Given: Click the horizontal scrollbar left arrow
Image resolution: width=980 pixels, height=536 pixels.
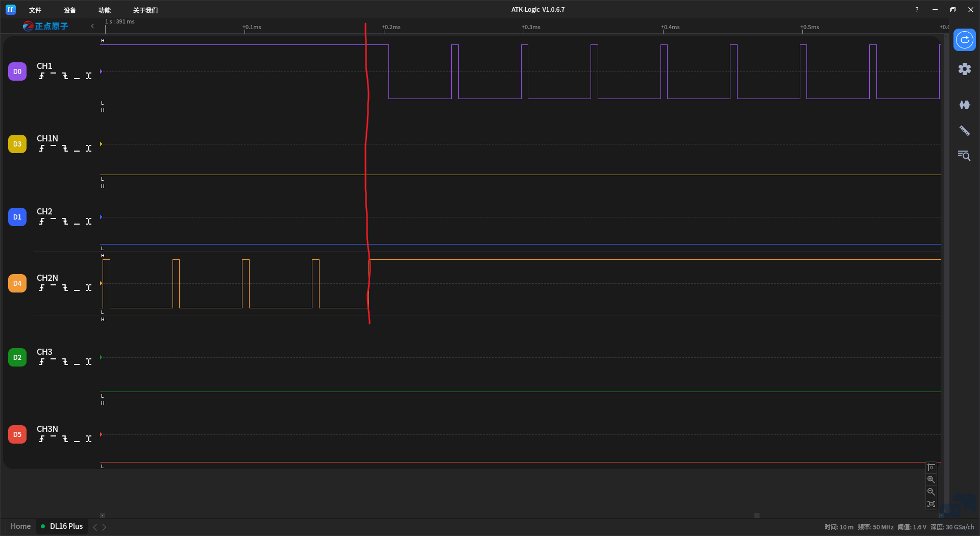Looking at the screenshot, I should 103,516.
